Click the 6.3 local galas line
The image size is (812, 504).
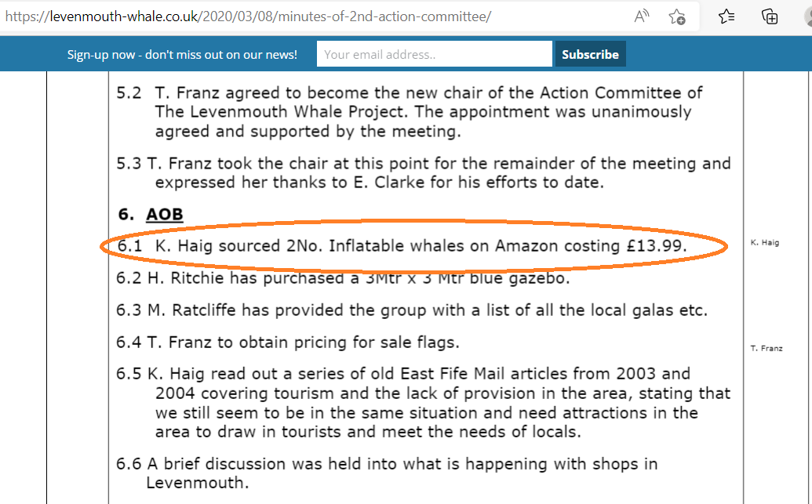pyautogui.click(x=412, y=310)
